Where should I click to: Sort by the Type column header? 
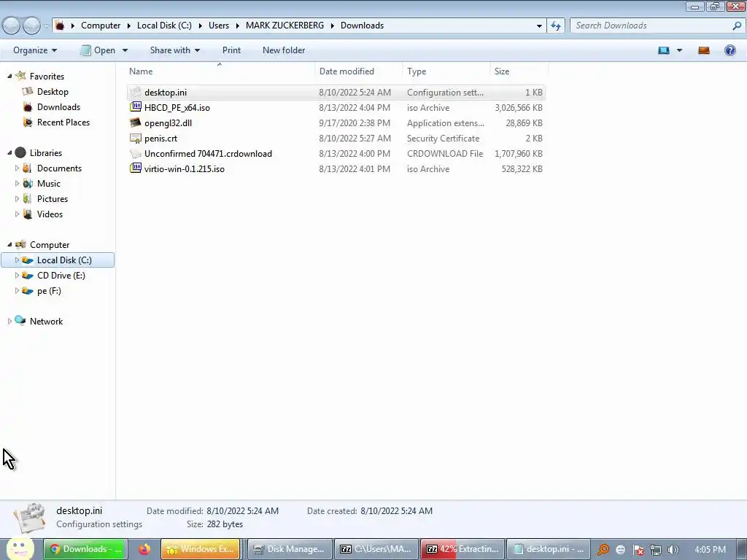446,71
